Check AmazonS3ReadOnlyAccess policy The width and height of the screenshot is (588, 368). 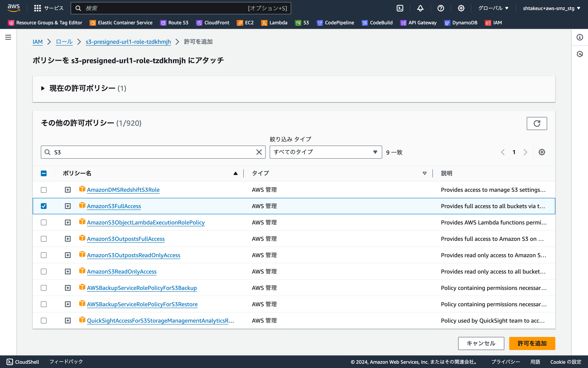[44, 271]
